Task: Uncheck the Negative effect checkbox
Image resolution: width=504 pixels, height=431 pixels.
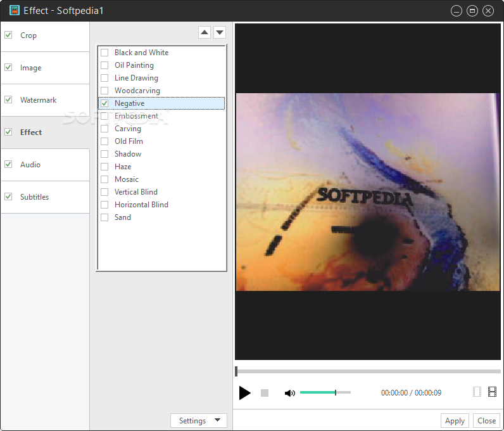Action: pyautogui.click(x=104, y=103)
